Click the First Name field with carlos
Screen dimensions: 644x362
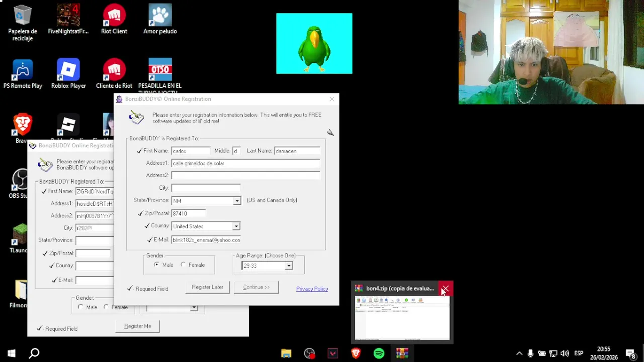tap(190, 151)
